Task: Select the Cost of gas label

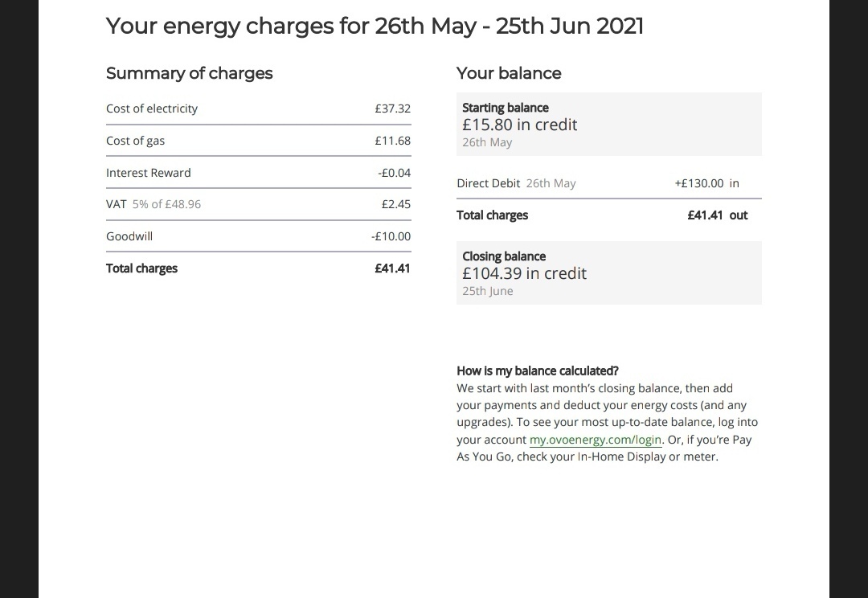Action: (x=136, y=141)
